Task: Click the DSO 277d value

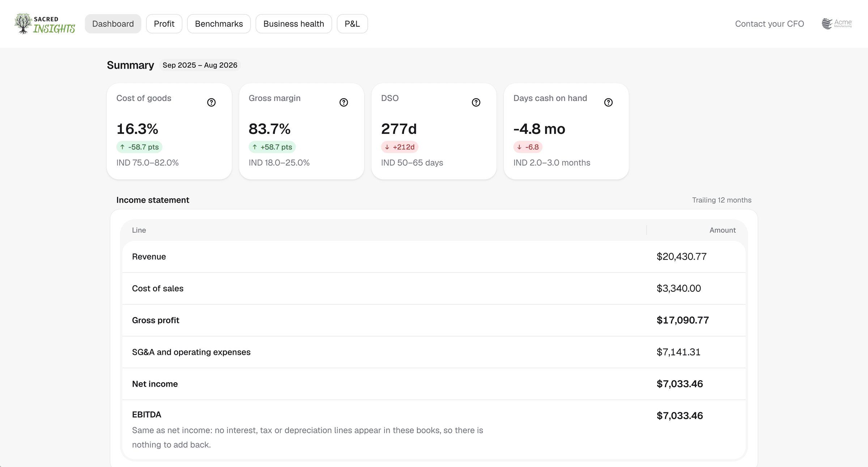Action: pyautogui.click(x=399, y=129)
